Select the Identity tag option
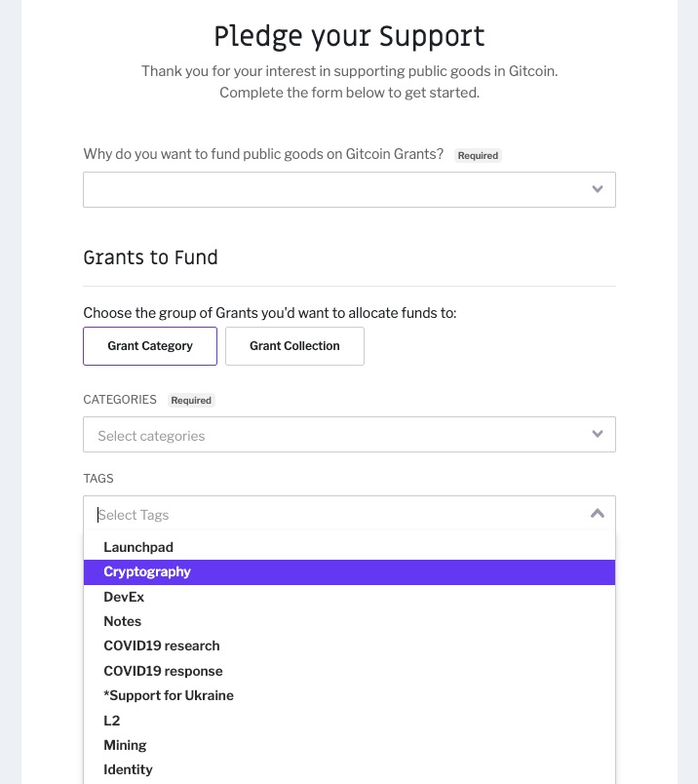The height and width of the screenshot is (784, 698). click(128, 769)
